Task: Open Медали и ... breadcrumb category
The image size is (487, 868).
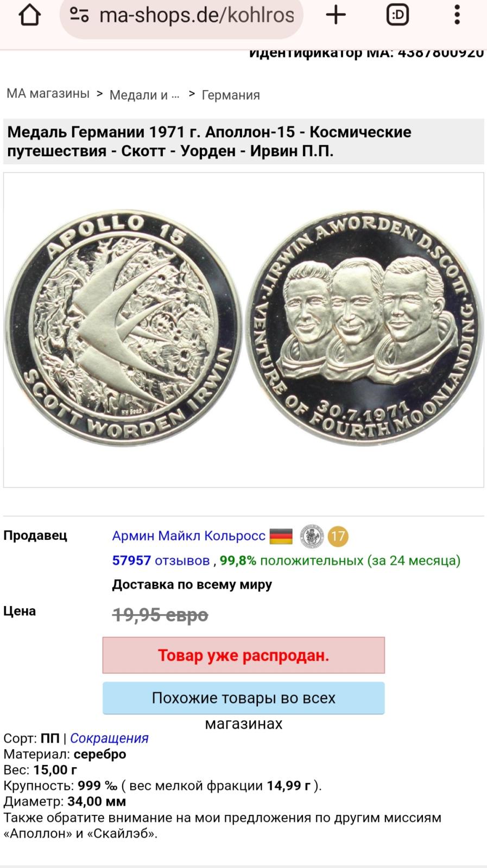Action: (x=144, y=95)
